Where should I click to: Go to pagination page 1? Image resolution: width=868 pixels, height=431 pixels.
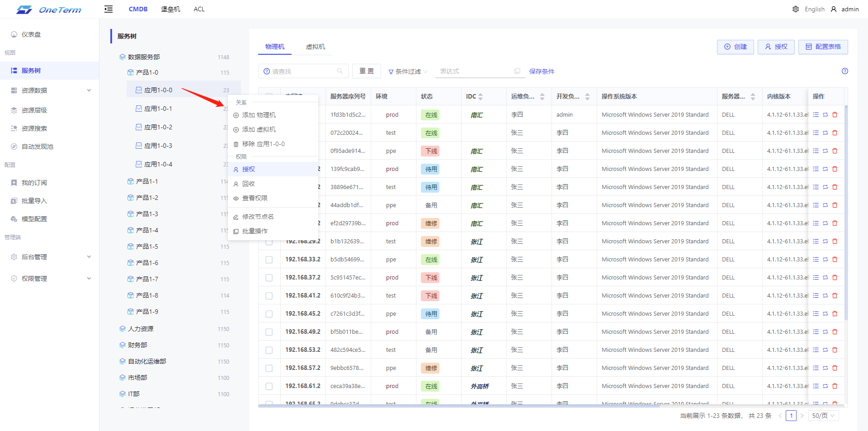click(791, 416)
